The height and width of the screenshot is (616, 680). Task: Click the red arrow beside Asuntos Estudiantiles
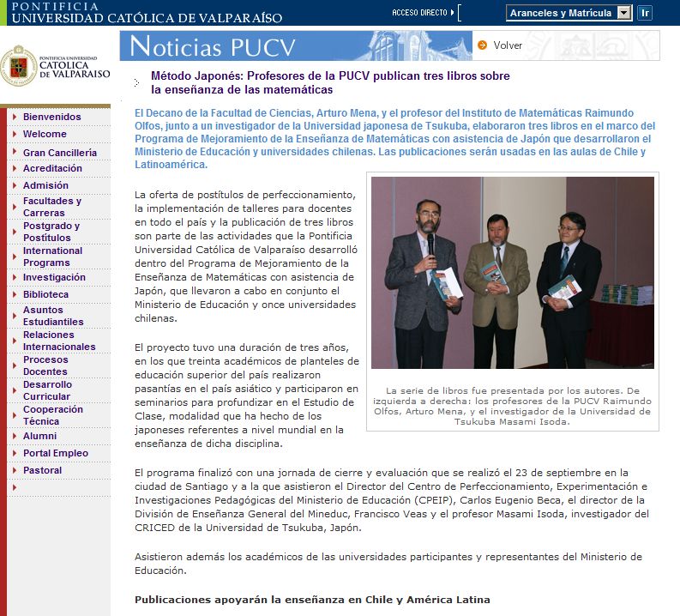pyautogui.click(x=15, y=316)
